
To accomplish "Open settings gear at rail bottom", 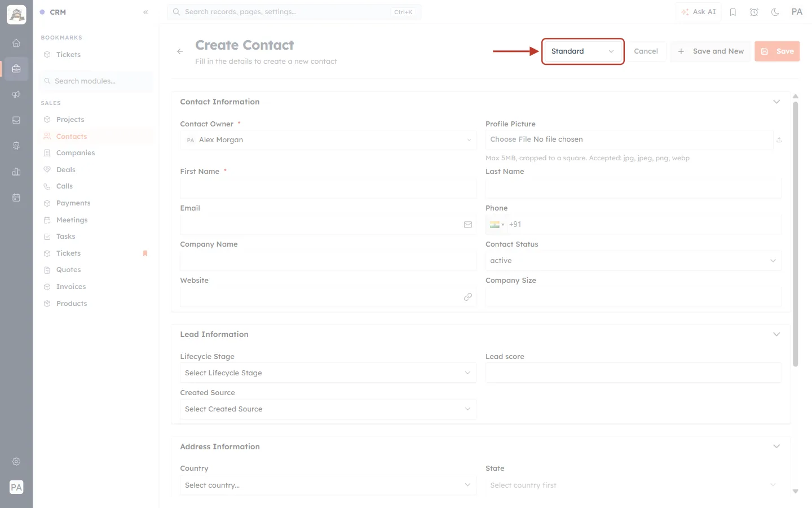I will [x=16, y=462].
